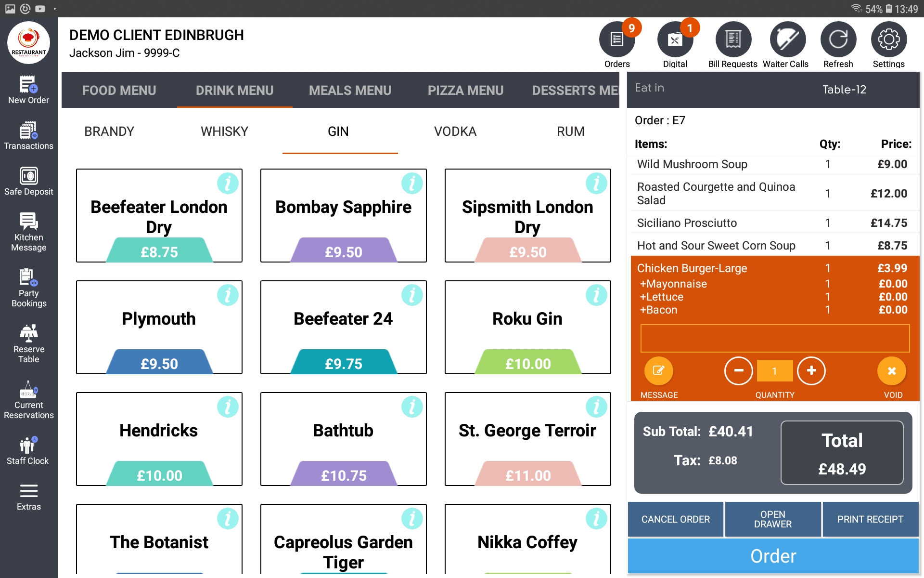This screenshot has width=924, height=578.
Task: Refresh the POS screen
Action: point(838,39)
